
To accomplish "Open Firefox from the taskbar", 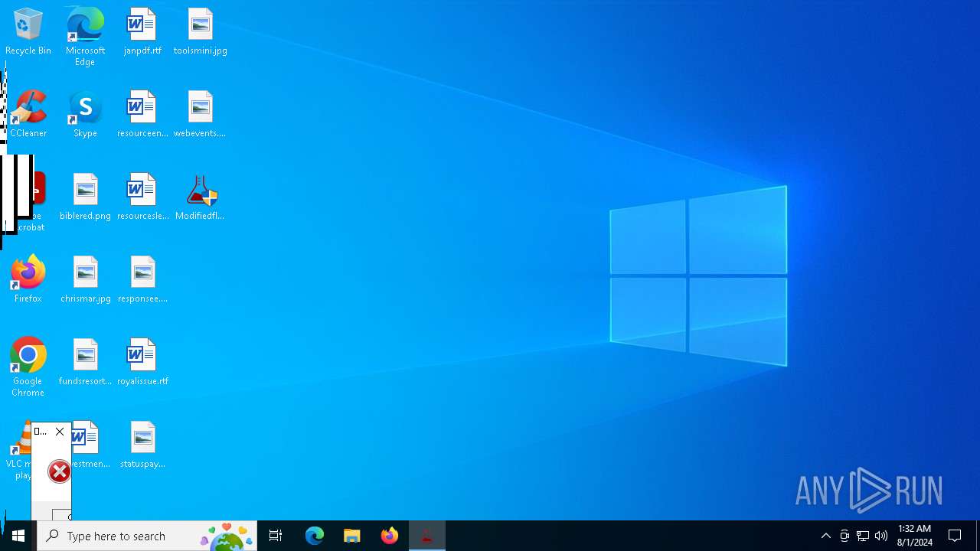I will click(x=390, y=536).
